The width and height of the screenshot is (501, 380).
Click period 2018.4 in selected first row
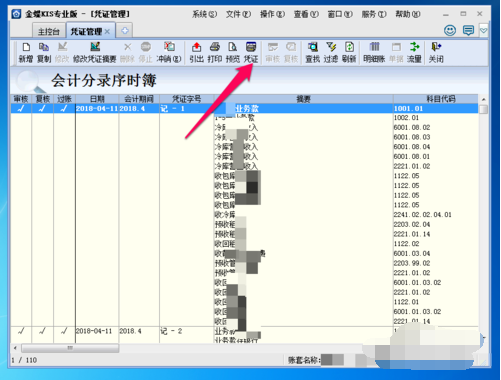(x=132, y=109)
